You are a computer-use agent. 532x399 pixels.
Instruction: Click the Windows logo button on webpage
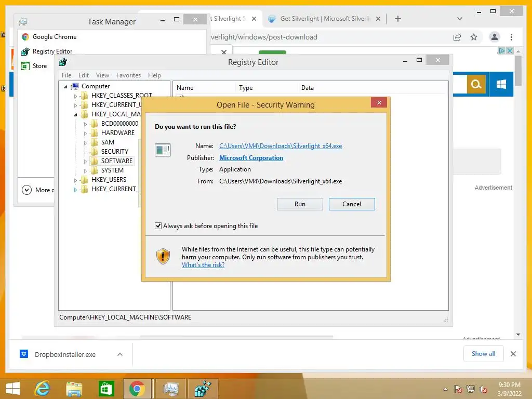coord(501,84)
